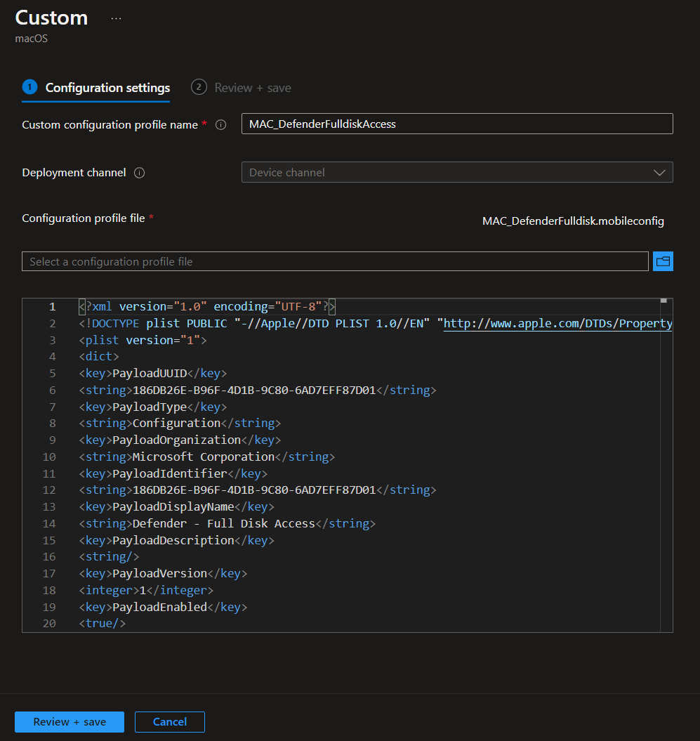Open the apple.com DTD link in code
Image resolution: width=700 pixels, height=741 pixels.
(x=557, y=324)
